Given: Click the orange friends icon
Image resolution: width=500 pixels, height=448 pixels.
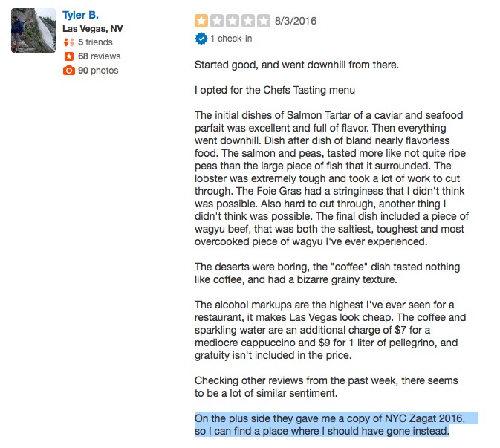Looking at the screenshot, I should [69, 42].
